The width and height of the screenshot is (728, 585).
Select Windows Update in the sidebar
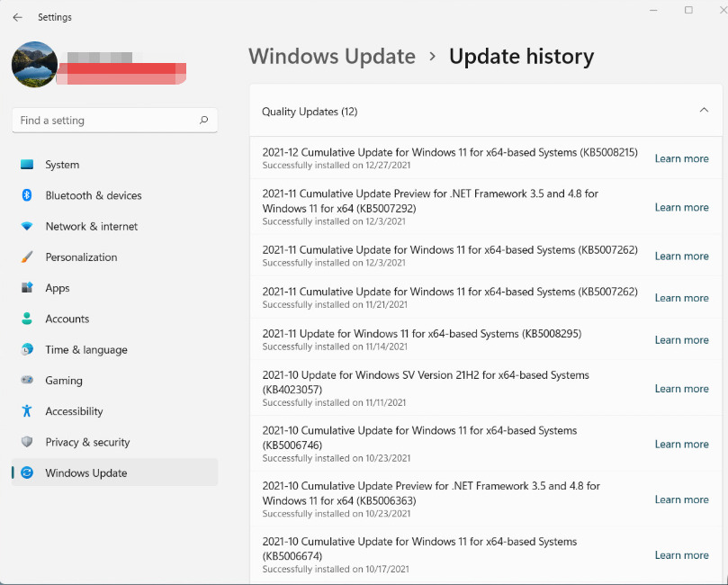pos(85,472)
